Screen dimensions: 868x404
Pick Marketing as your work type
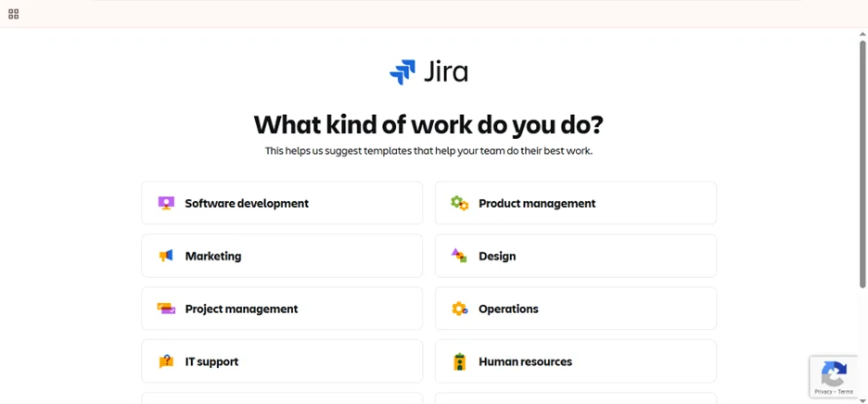(282, 256)
